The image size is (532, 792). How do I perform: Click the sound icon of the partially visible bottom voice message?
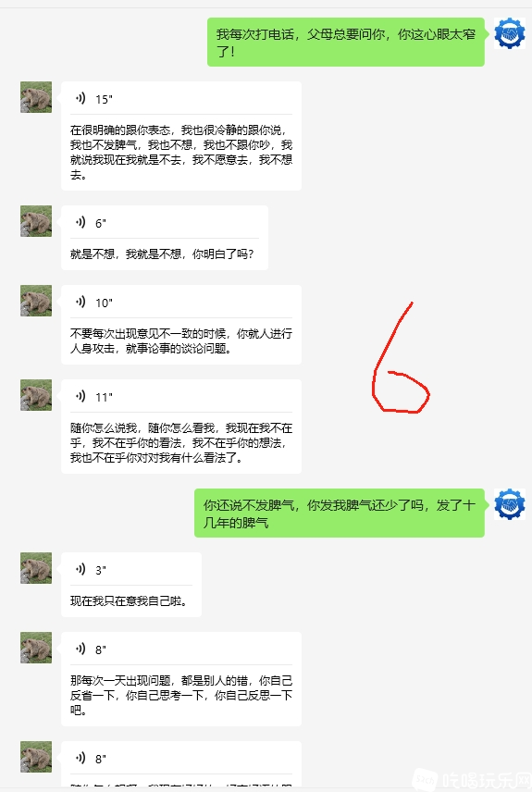coord(80,758)
